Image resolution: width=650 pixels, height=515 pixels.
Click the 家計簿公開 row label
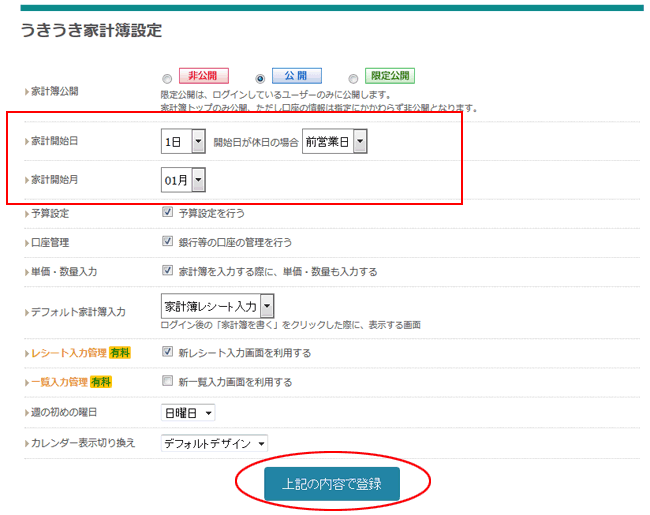click(54, 91)
